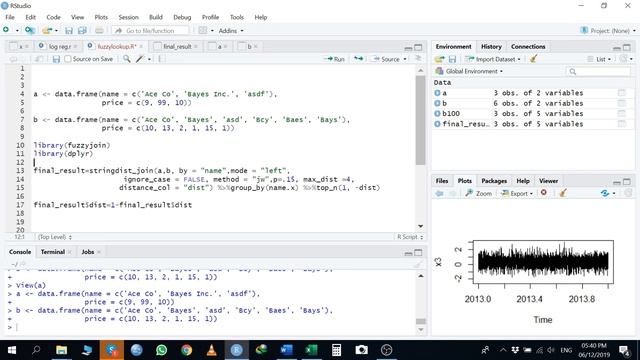Click the previous plot arrow icon
This screenshot has width=640, height=360.
click(x=439, y=193)
